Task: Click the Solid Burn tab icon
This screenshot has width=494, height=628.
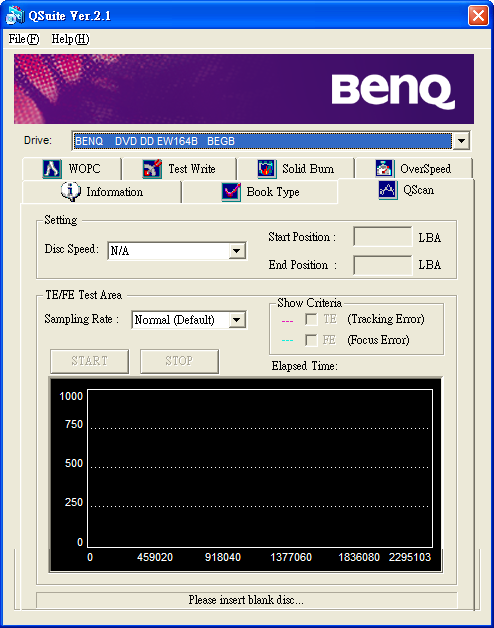Action: click(267, 169)
